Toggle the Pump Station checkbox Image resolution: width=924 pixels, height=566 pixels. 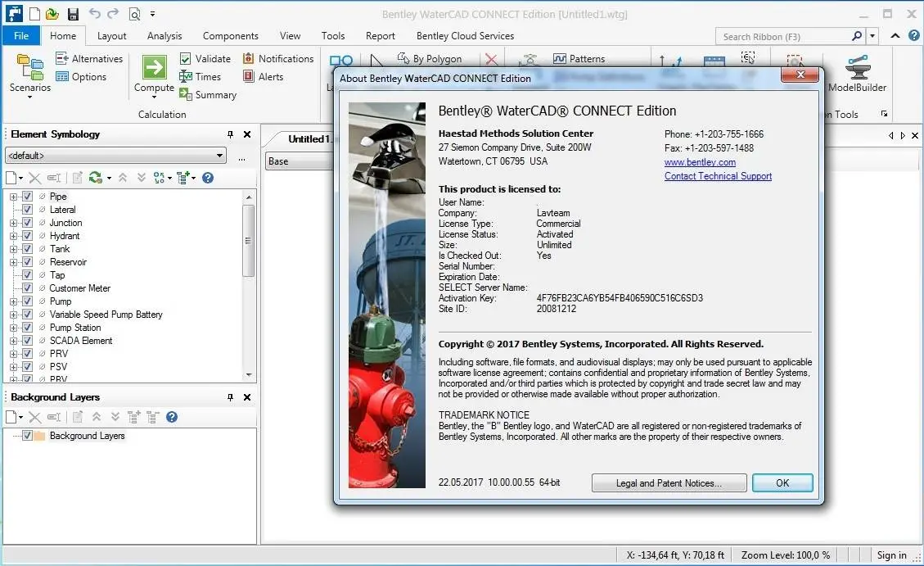(27, 327)
